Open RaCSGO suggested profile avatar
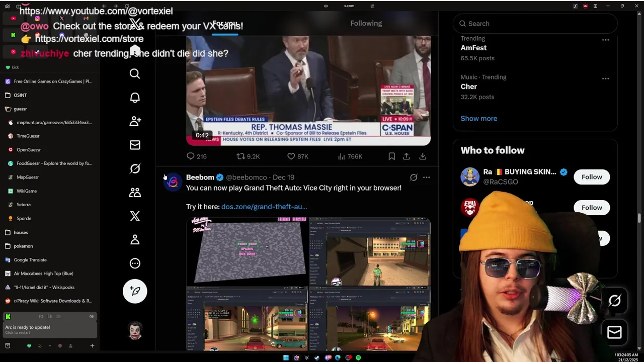Screen dimensions: 644x362 470,177
